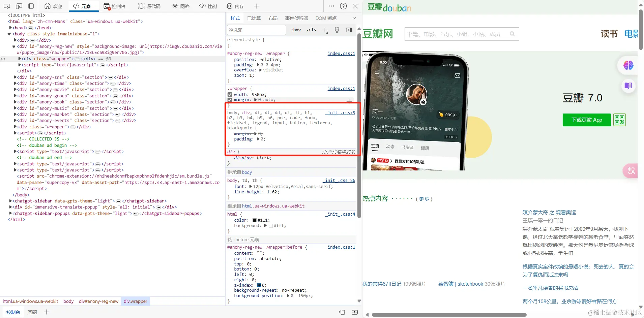The height and width of the screenshot is (318, 644).
Task: Toggle the margin: 0 auto property checkbox
Action: click(230, 100)
